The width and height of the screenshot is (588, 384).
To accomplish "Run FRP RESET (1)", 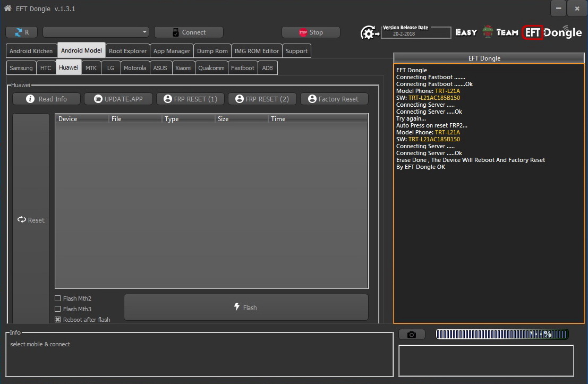I will 191,99.
